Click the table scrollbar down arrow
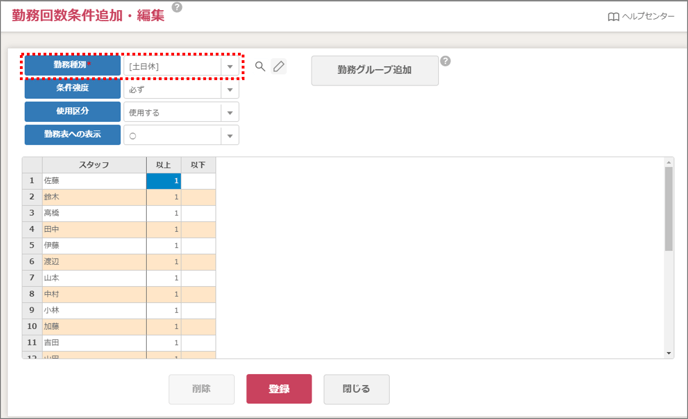Image resolution: width=688 pixels, height=419 pixels. coord(669,353)
